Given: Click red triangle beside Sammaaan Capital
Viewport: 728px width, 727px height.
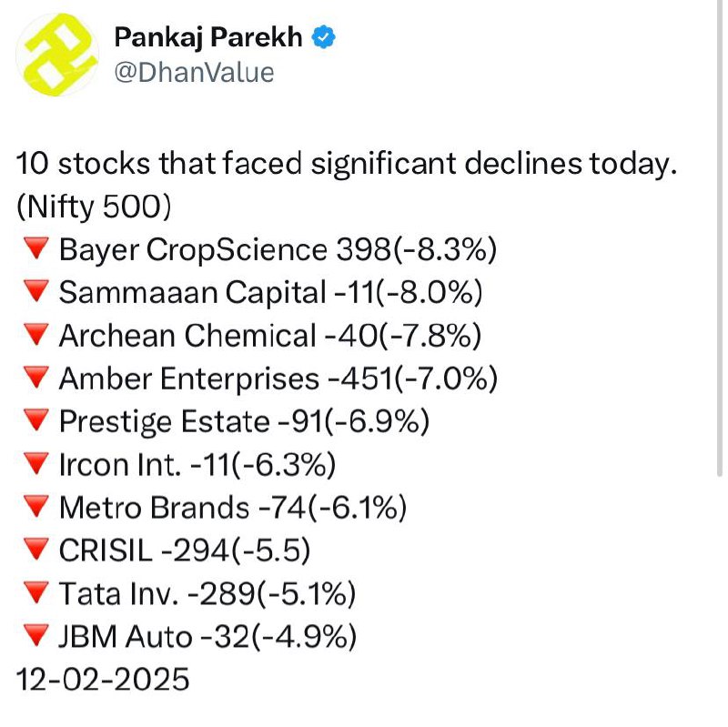Looking at the screenshot, I should (x=36, y=291).
